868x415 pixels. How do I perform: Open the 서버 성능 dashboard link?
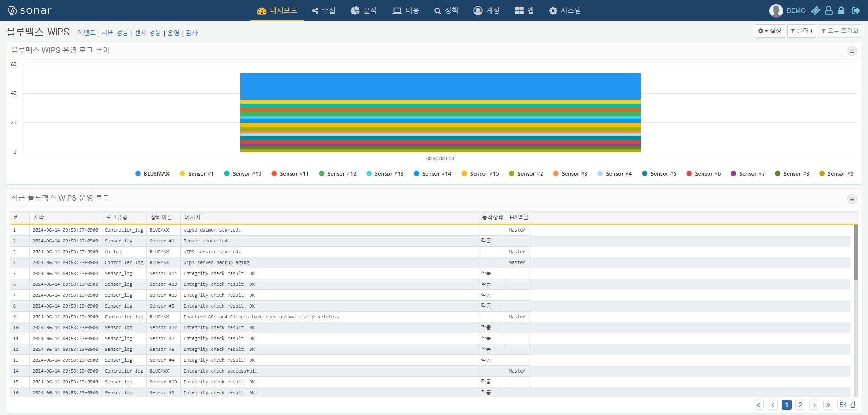115,33
